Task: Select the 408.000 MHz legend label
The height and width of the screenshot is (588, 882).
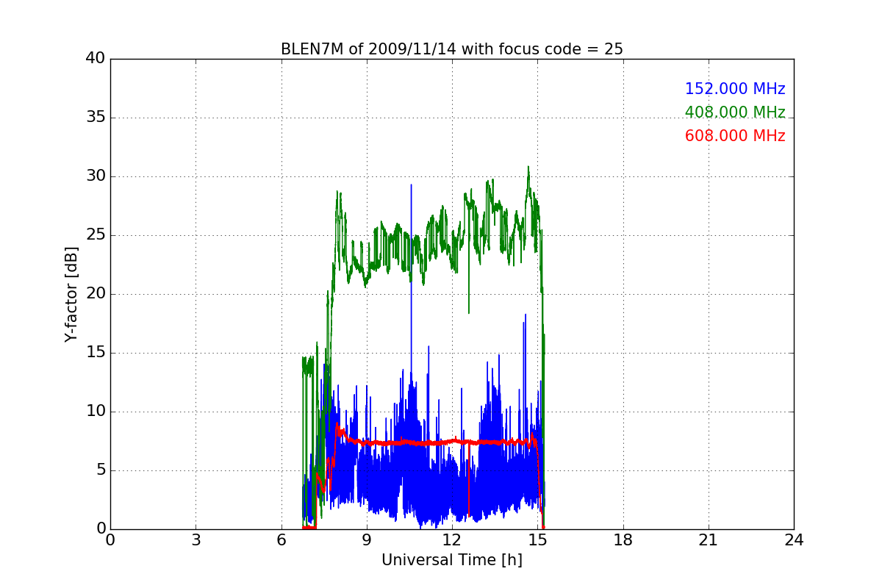Action: [735, 112]
